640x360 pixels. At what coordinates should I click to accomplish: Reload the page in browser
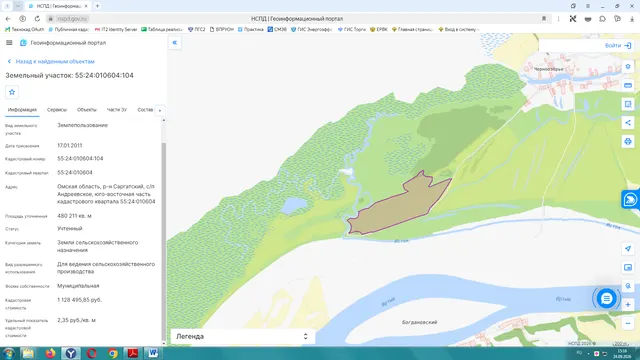click(x=37, y=19)
